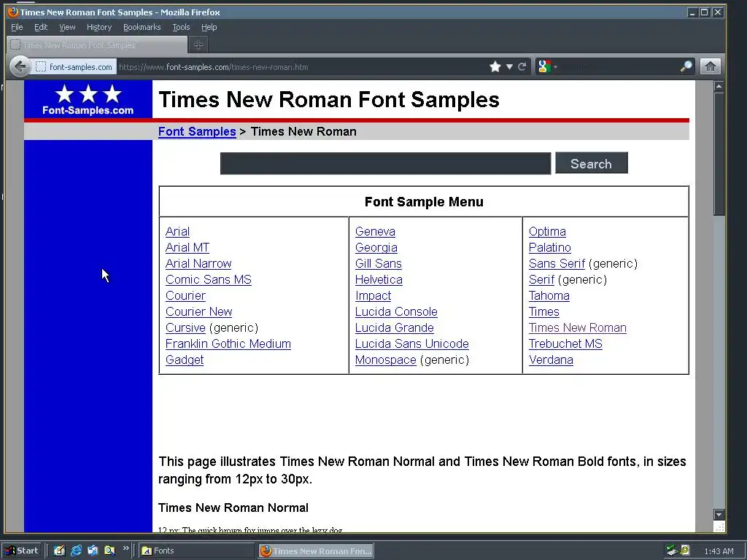This screenshot has height=560, width=747.
Task: Open the Tahoma link
Action: pos(549,296)
